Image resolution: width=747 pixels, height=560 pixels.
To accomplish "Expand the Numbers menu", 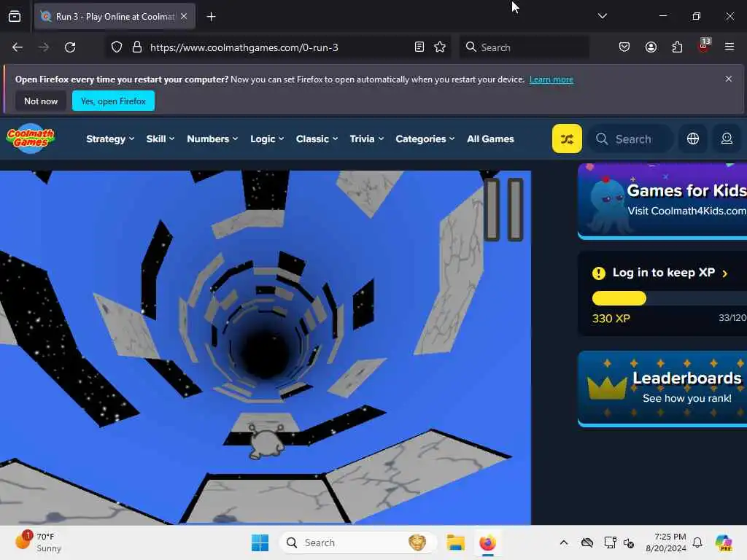I will pyautogui.click(x=212, y=139).
